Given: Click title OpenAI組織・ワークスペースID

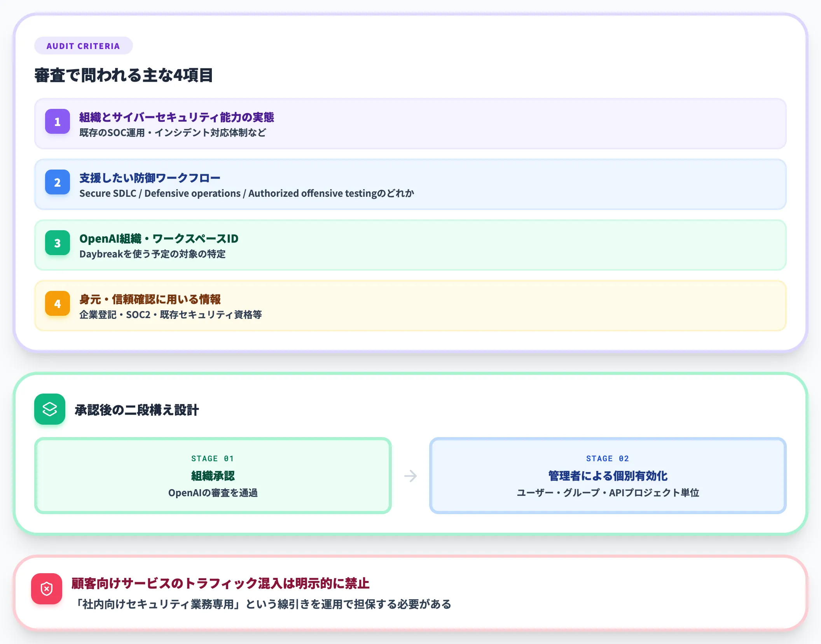Looking at the screenshot, I should (159, 238).
